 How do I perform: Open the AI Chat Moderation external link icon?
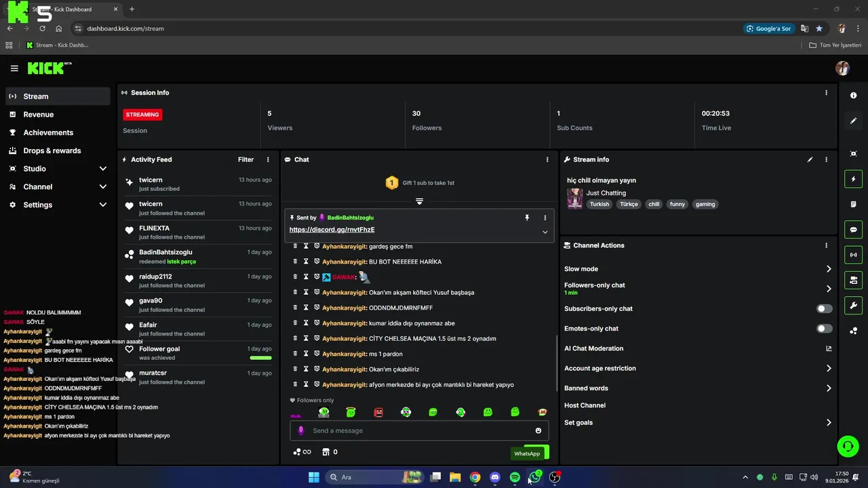(829, 348)
